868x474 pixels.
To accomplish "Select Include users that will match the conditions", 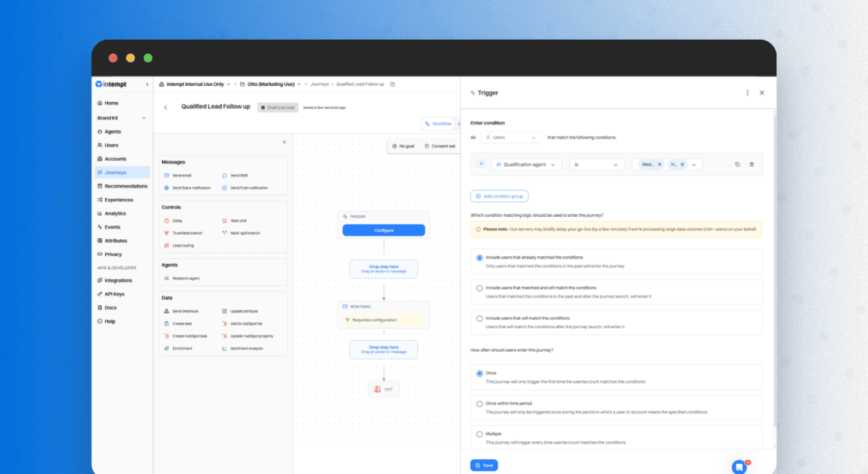I will (480, 319).
